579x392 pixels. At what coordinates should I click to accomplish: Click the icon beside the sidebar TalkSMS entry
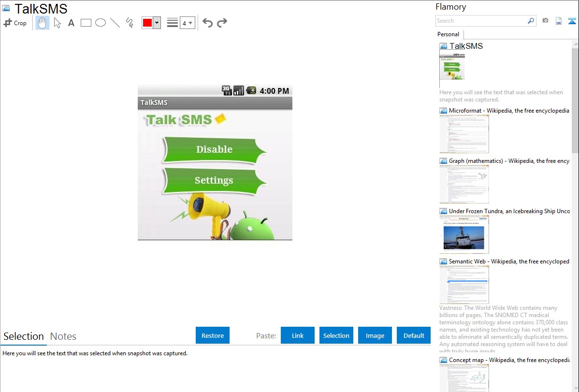click(443, 46)
